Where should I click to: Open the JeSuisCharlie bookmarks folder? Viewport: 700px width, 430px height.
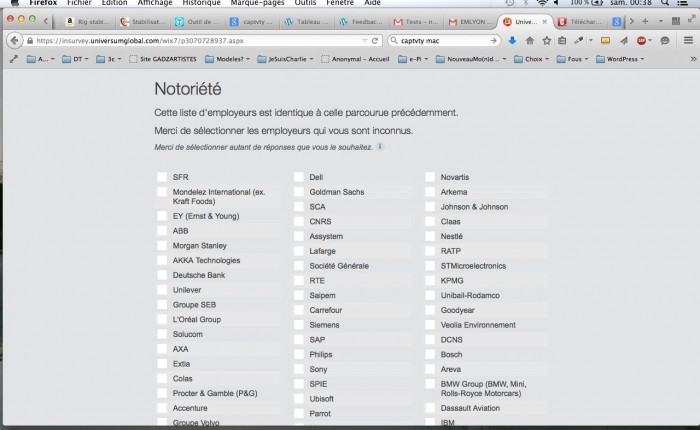click(285, 59)
